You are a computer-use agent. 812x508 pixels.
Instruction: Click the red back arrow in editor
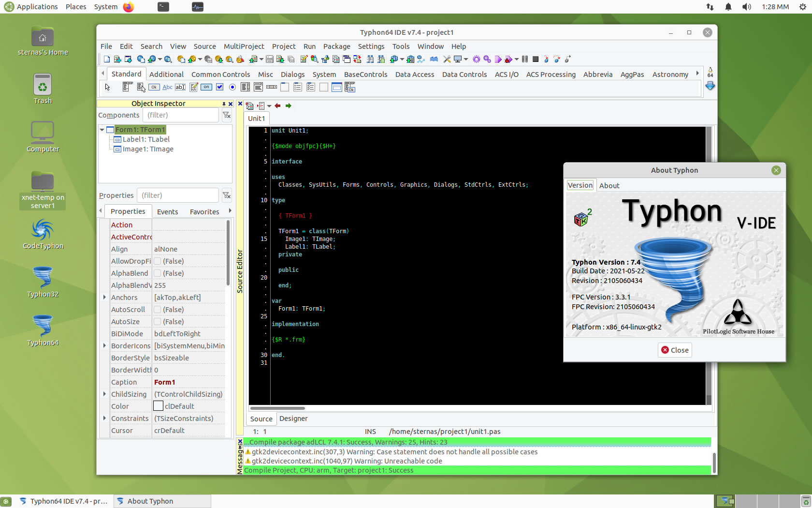277,105
